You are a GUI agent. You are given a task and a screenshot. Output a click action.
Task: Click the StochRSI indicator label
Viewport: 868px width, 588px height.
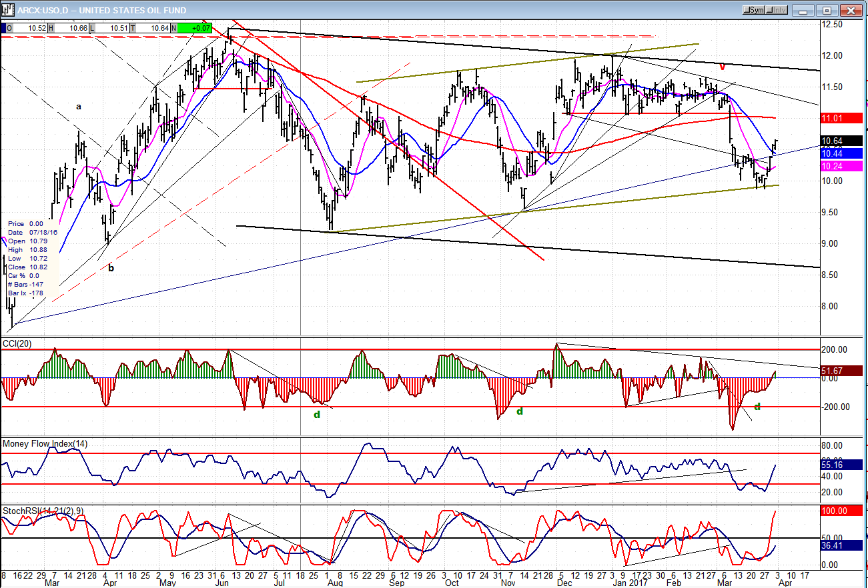(x=42, y=511)
